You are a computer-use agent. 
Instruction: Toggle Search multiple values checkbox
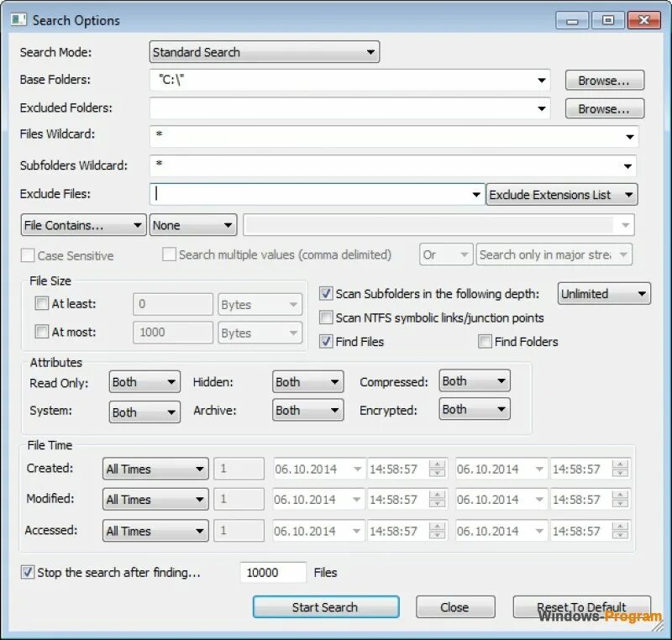click(169, 254)
